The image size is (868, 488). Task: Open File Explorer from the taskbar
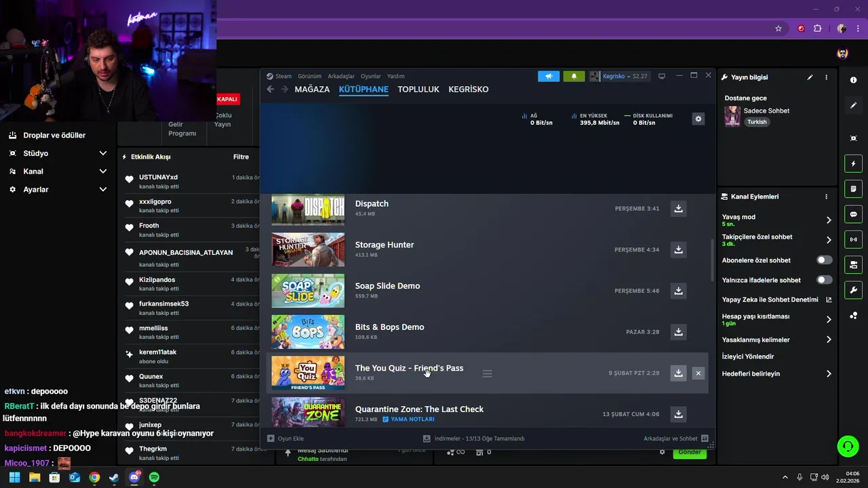pyautogui.click(x=35, y=477)
